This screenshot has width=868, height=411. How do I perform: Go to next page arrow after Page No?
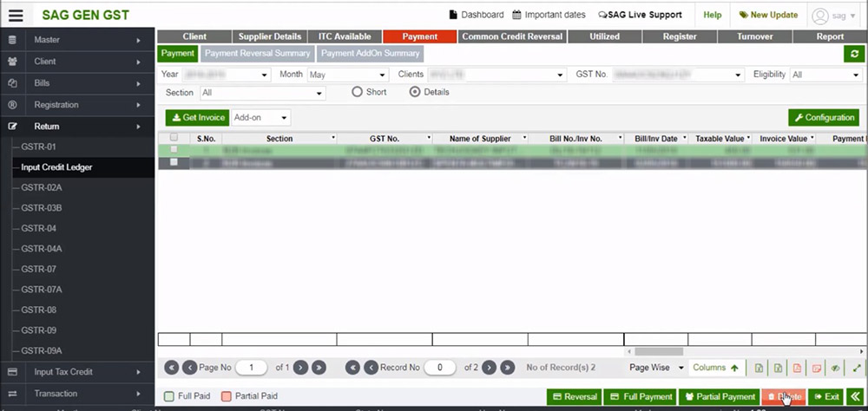[300, 368]
